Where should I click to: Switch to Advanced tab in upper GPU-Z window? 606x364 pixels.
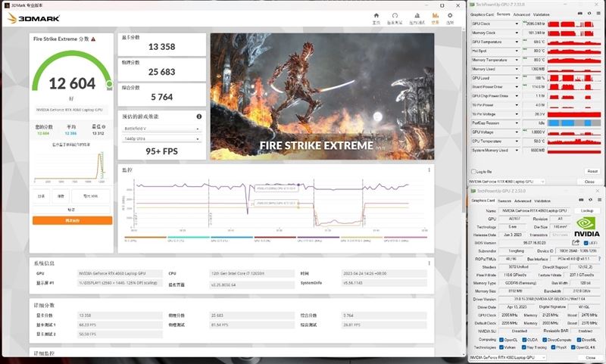[x=521, y=14]
